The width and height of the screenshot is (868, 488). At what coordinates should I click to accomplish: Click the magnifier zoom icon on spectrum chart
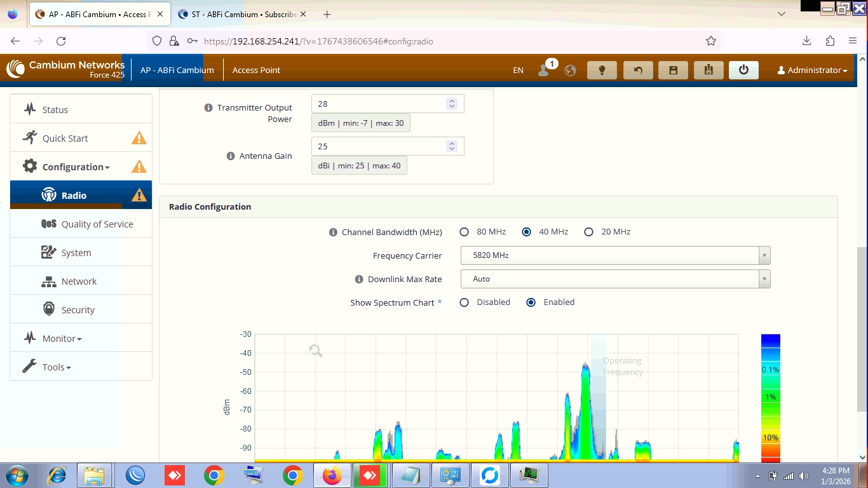coord(316,350)
